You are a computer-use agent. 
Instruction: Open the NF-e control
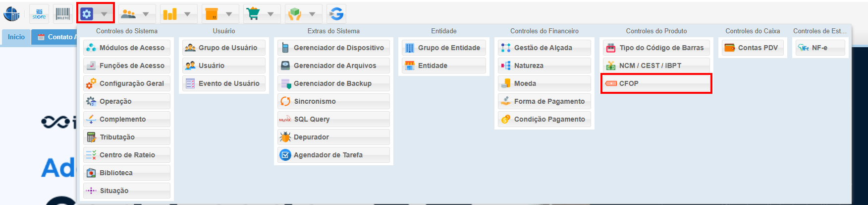(820, 48)
